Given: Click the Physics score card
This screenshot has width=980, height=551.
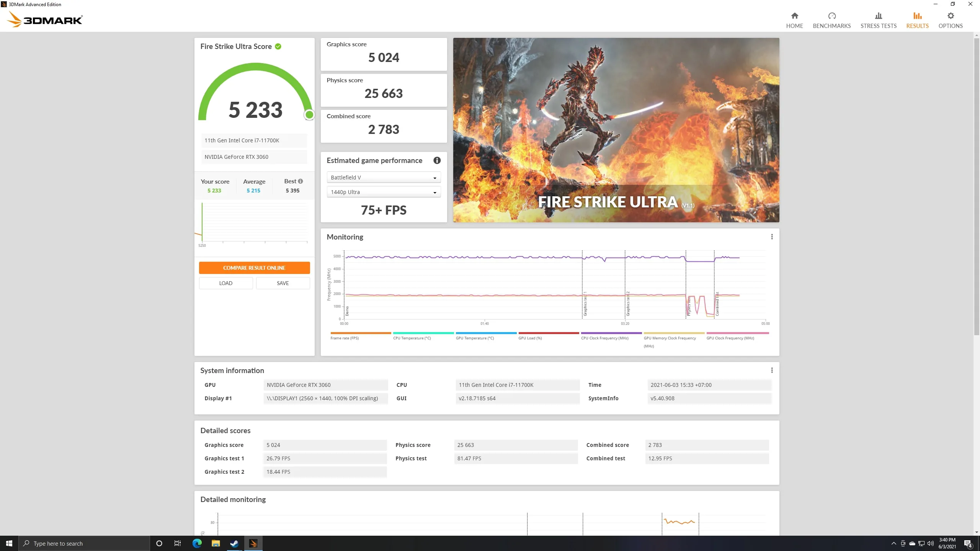Looking at the screenshot, I should pyautogui.click(x=384, y=90).
